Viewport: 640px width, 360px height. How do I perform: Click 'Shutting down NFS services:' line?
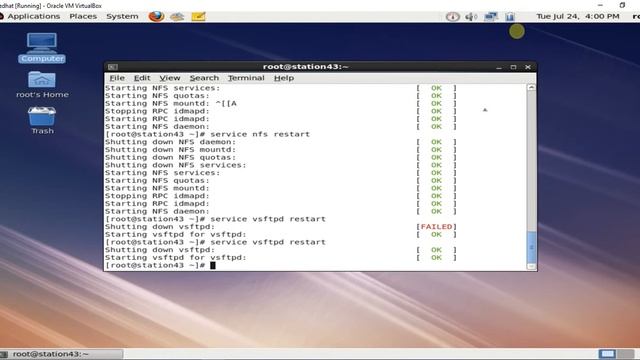tap(176, 165)
